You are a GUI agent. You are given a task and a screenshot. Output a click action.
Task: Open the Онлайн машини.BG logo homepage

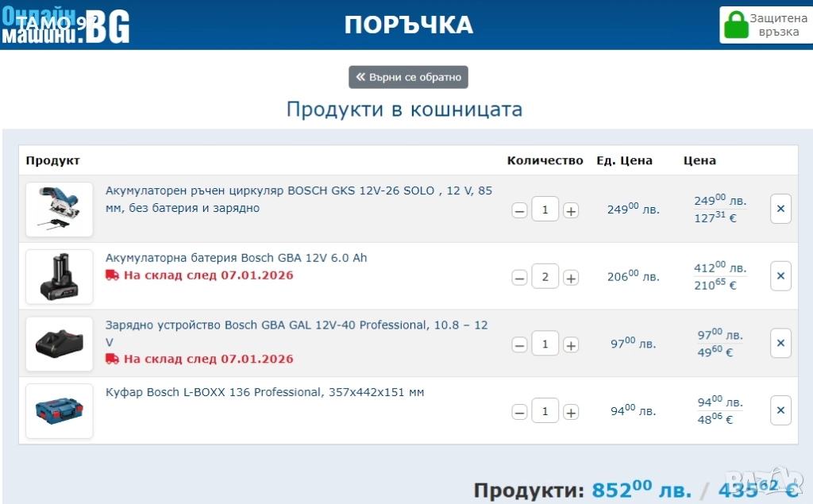click(65, 25)
